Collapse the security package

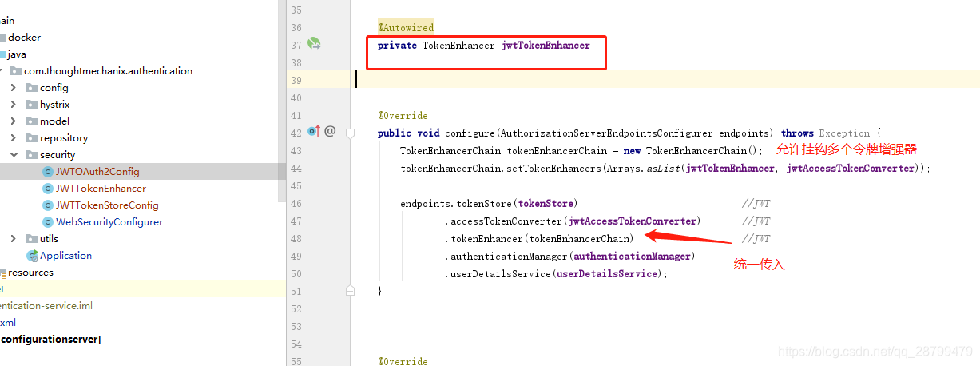14,155
